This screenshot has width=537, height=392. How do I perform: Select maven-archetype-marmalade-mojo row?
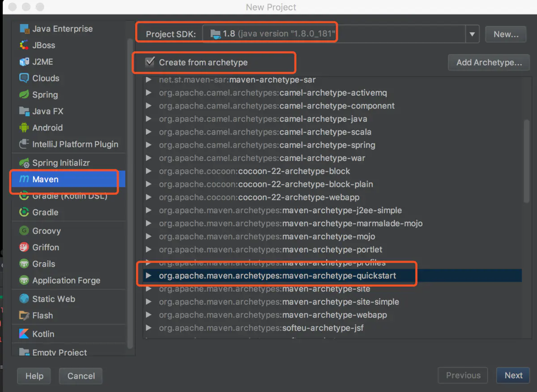(332, 223)
